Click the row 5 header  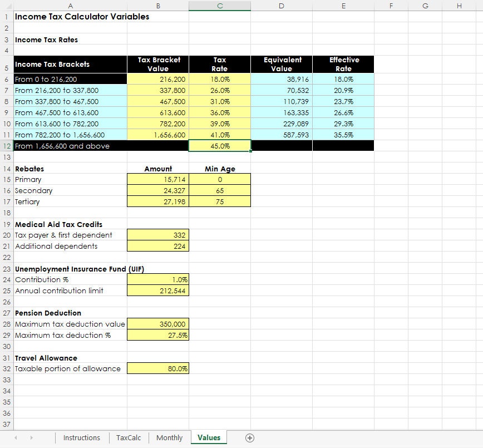tap(6, 64)
